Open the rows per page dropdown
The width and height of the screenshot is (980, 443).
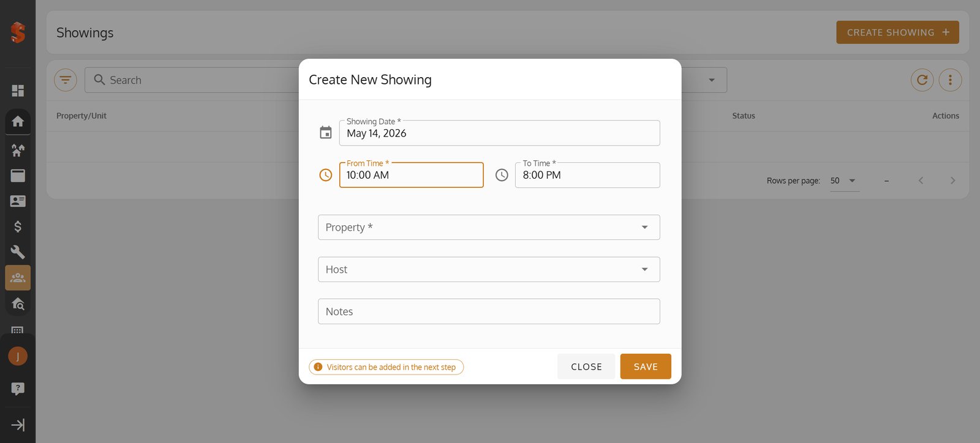(x=844, y=181)
